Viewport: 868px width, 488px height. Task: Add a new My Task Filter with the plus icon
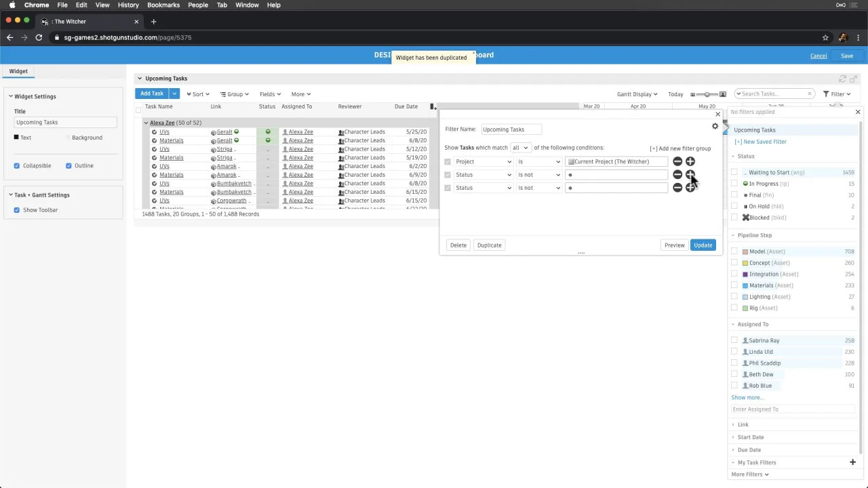click(x=852, y=462)
